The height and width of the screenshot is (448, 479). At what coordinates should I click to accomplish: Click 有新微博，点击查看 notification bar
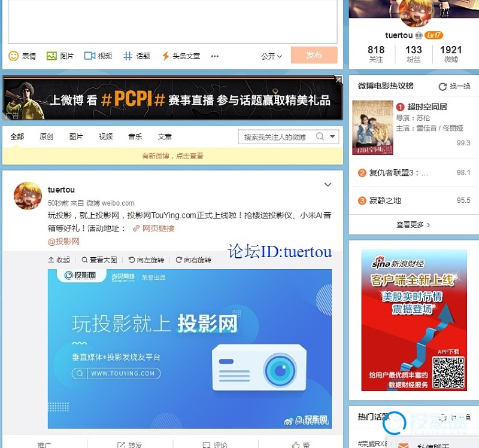click(172, 156)
